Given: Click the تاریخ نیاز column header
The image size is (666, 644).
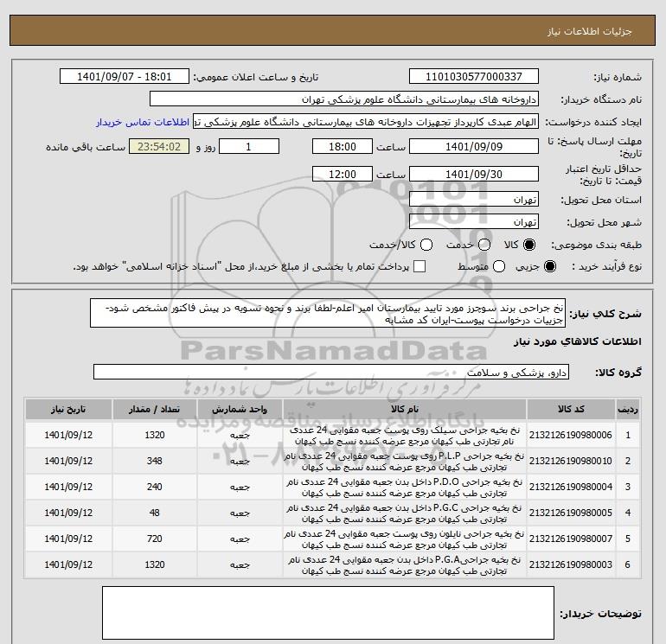Looking at the screenshot, I should 68,409.
